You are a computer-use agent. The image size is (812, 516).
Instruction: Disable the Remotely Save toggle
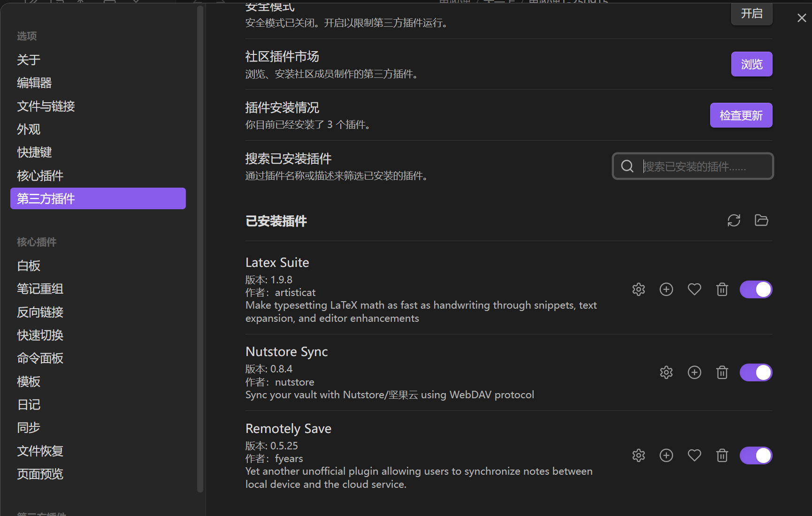tap(756, 455)
